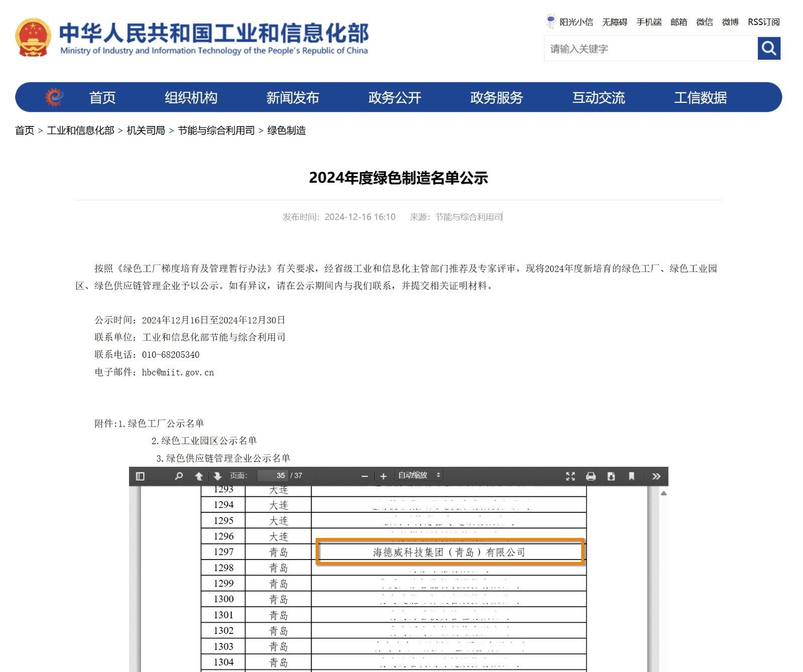Download the green manufacturing list PDF
This screenshot has height=672, width=803.
pyautogui.click(x=611, y=476)
